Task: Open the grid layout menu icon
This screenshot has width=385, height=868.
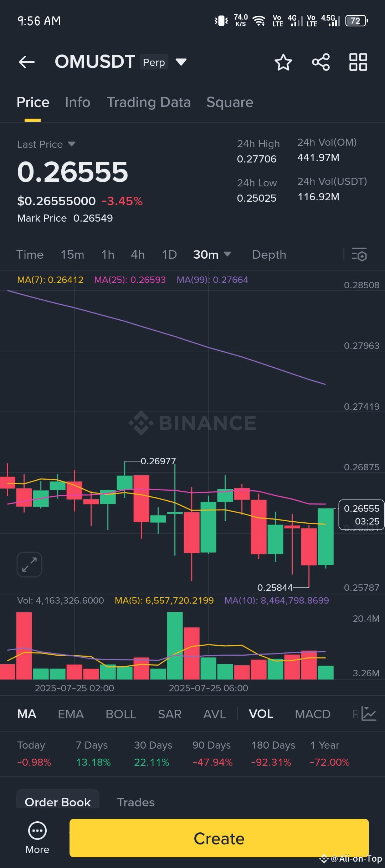Action: (358, 62)
